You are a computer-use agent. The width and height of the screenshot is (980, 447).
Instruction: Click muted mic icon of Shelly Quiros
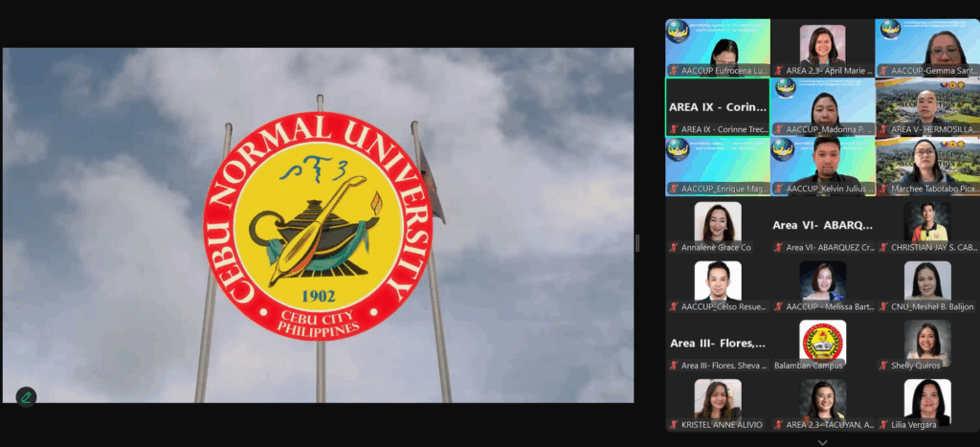pos(883,366)
